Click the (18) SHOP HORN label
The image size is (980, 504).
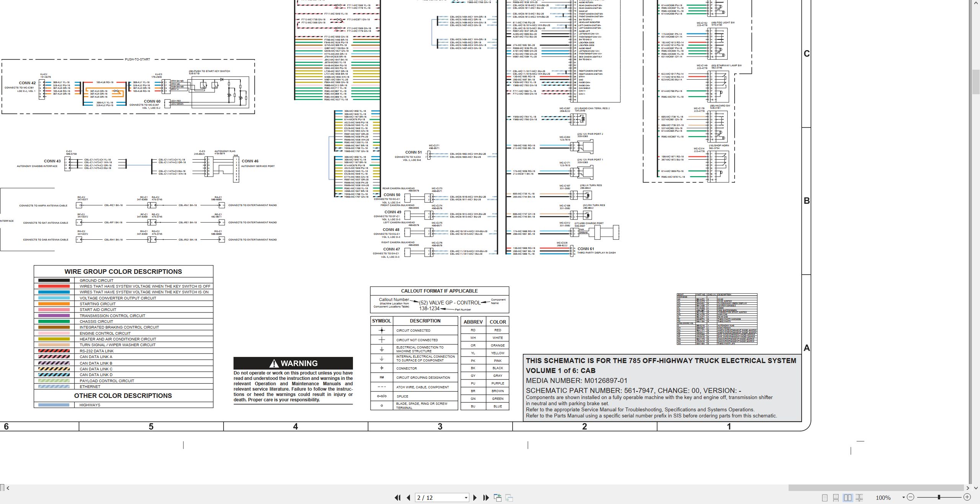click(719, 146)
